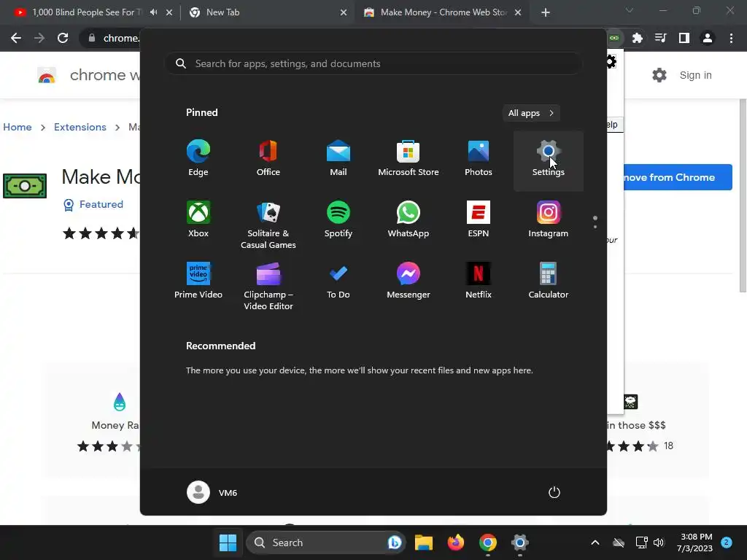Launch Office from pinned apps
The height and width of the screenshot is (560, 747).
click(x=268, y=158)
